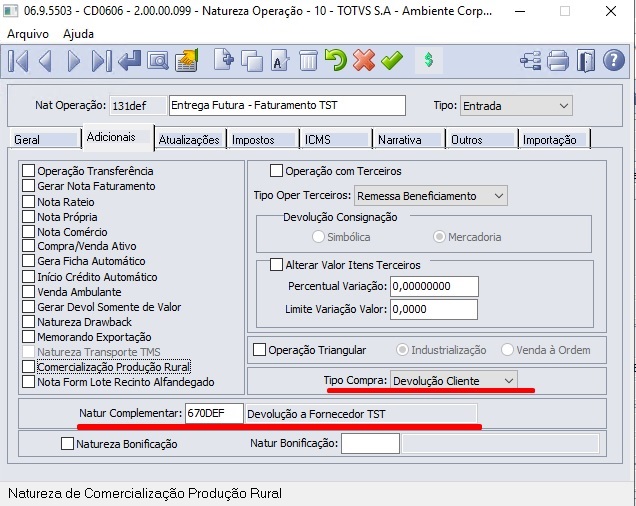
Task: Select the Outros tab
Action: pyautogui.click(x=481, y=140)
